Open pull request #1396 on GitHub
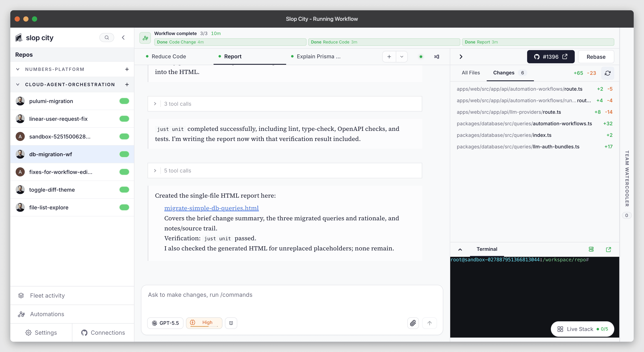This screenshot has width=644, height=352. point(550,57)
